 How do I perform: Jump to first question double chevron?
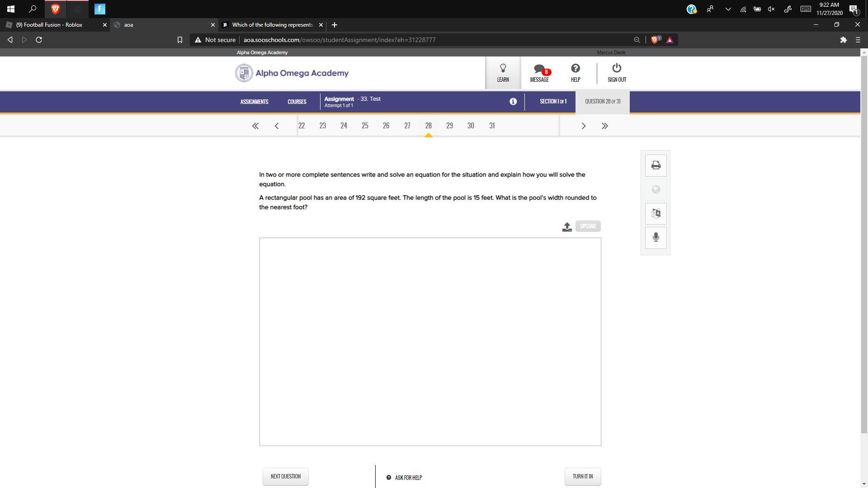pyautogui.click(x=255, y=126)
